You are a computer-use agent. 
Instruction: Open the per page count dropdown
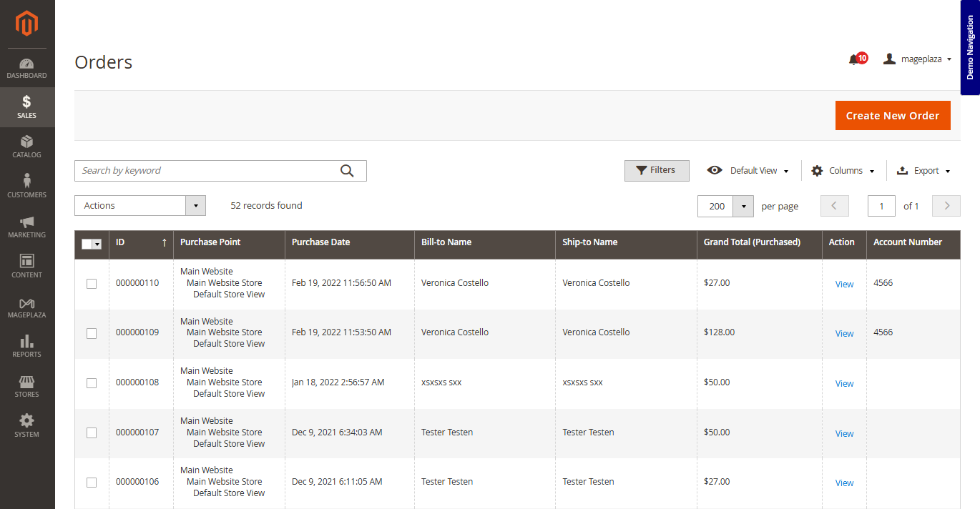[x=744, y=206]
